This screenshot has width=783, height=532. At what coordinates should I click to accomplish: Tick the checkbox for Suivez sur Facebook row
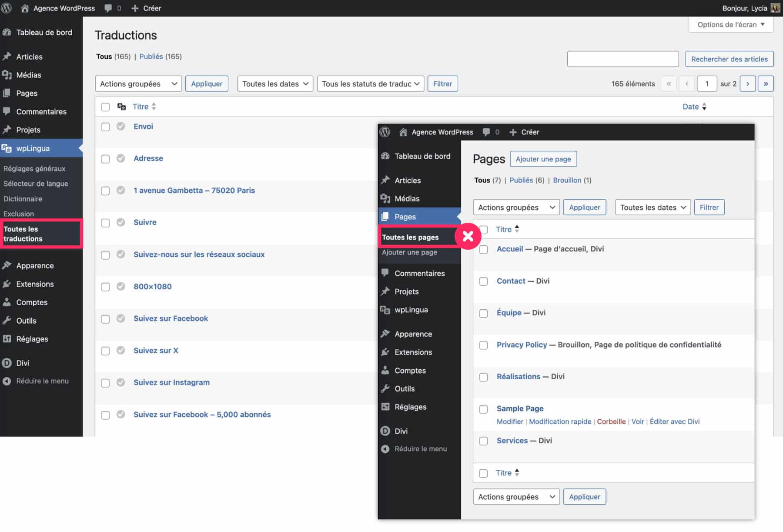pos(105,319)
